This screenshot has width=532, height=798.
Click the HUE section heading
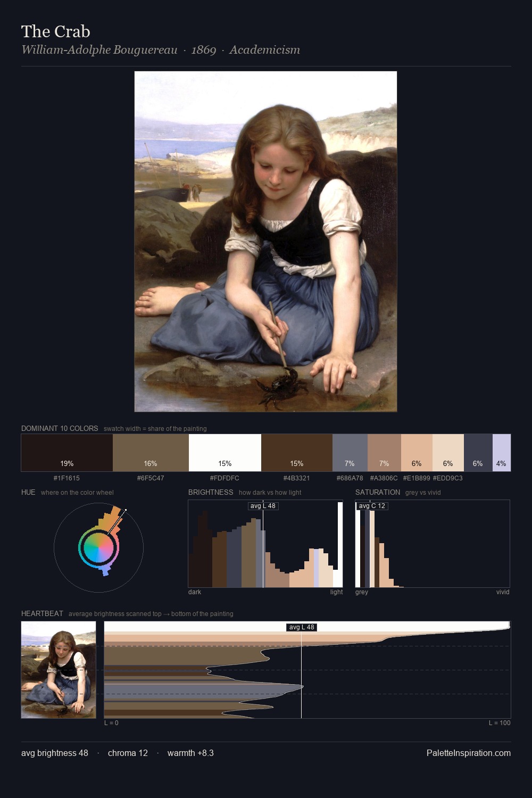tap(28, 492)
